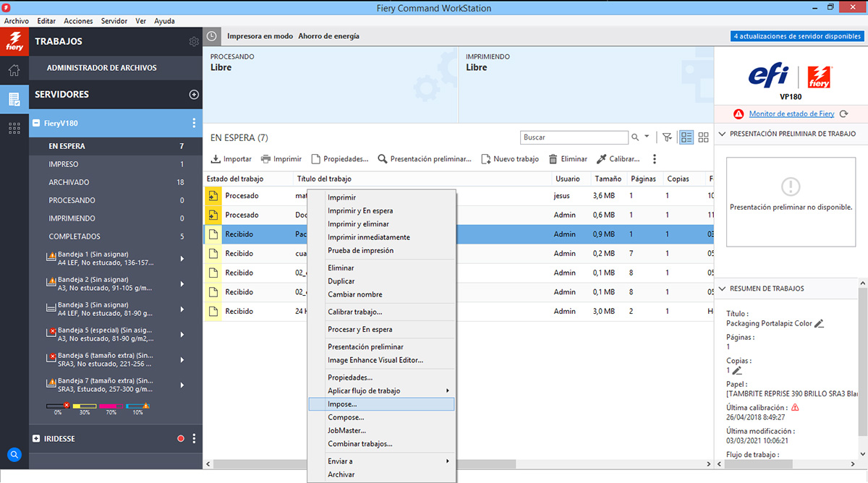Expand the IRIDESSE server entry
The image size is (868, 483).
(36, 439)
